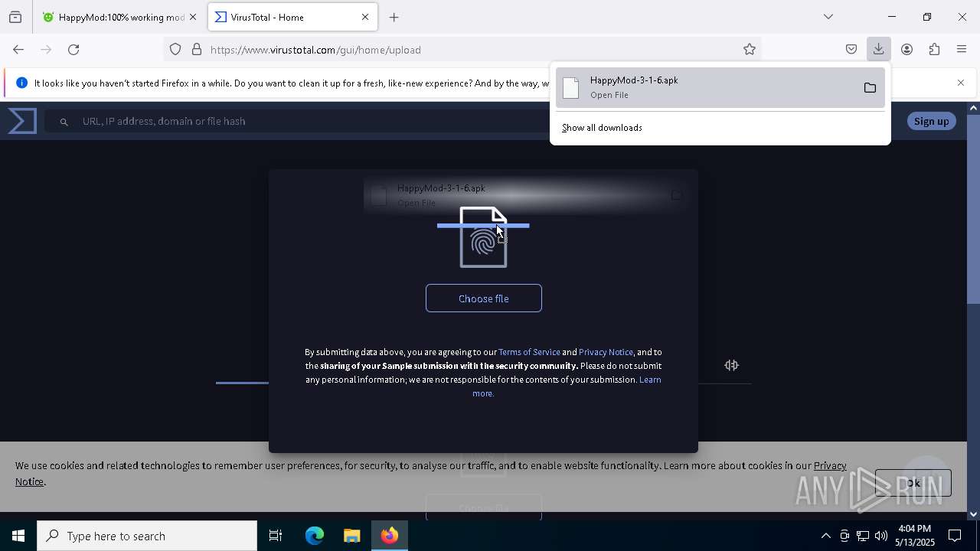Click the Choose file button
The height and width of the screenshot is (551, 980).
click(484, 298)
